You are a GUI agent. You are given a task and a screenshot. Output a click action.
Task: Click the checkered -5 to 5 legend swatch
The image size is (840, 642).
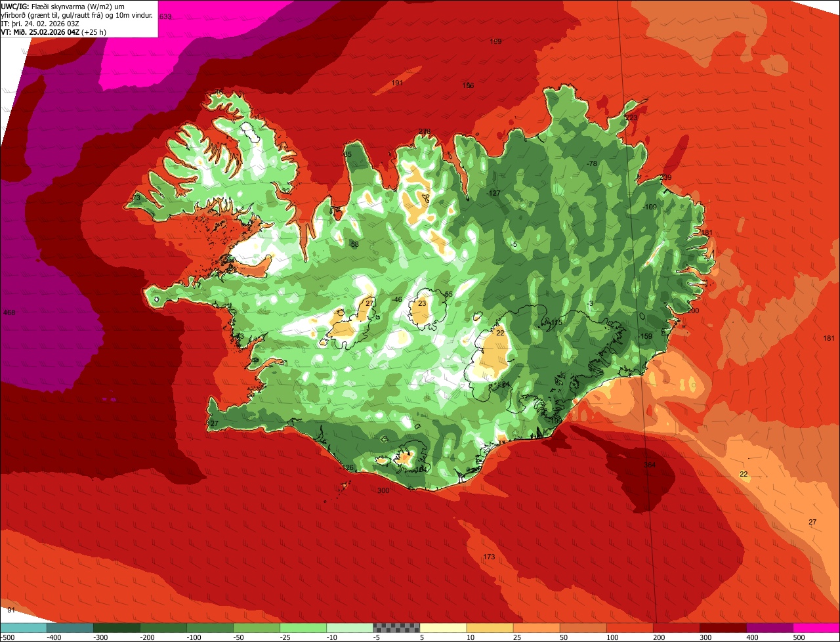(x=396, y=628)
